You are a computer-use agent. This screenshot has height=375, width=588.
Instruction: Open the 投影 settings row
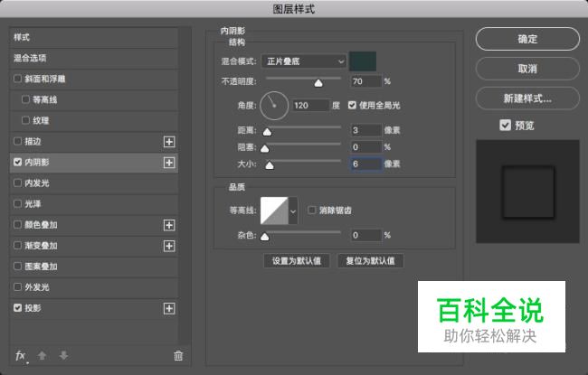93,308
